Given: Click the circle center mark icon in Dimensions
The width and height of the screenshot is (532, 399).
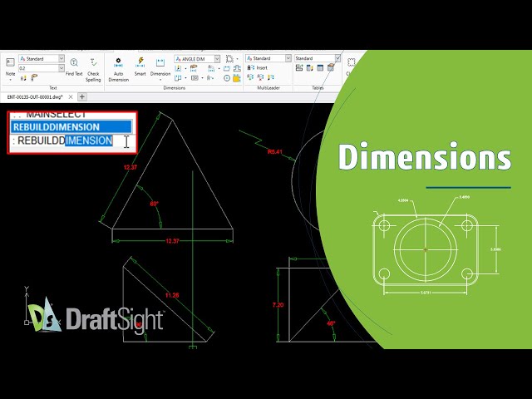Looking at the screenshot, I should coord(227,78).
